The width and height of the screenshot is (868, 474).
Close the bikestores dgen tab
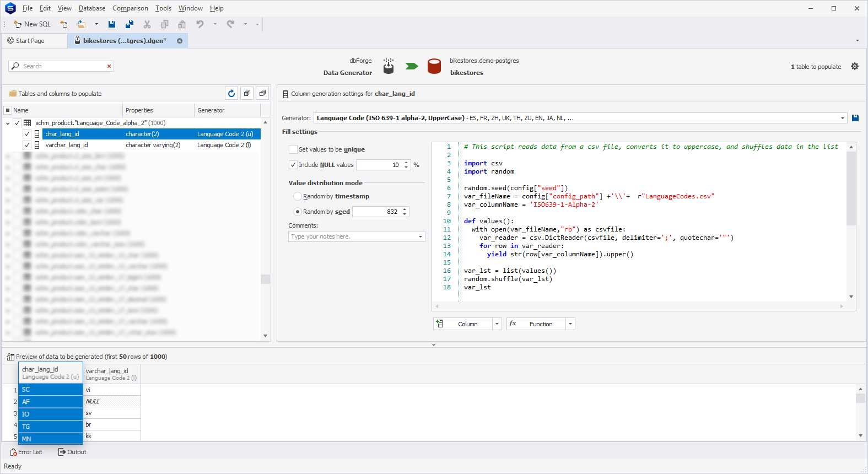(180, 41)
